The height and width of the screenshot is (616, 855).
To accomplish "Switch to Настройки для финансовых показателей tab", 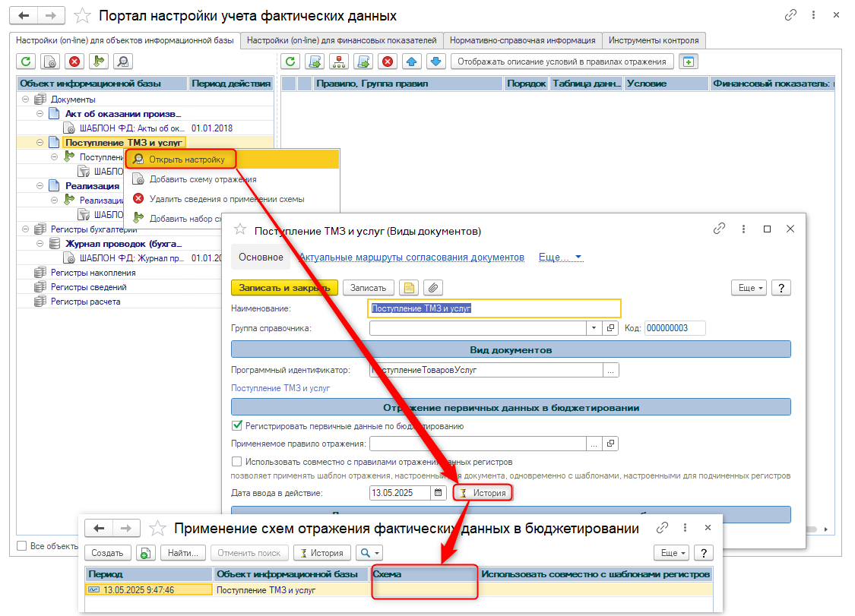I will 341,40.
